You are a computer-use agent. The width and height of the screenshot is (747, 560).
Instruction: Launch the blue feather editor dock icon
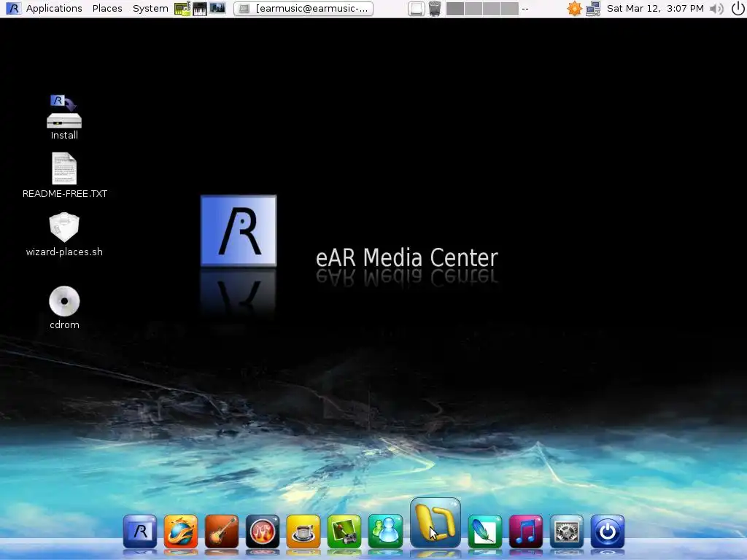484,531
